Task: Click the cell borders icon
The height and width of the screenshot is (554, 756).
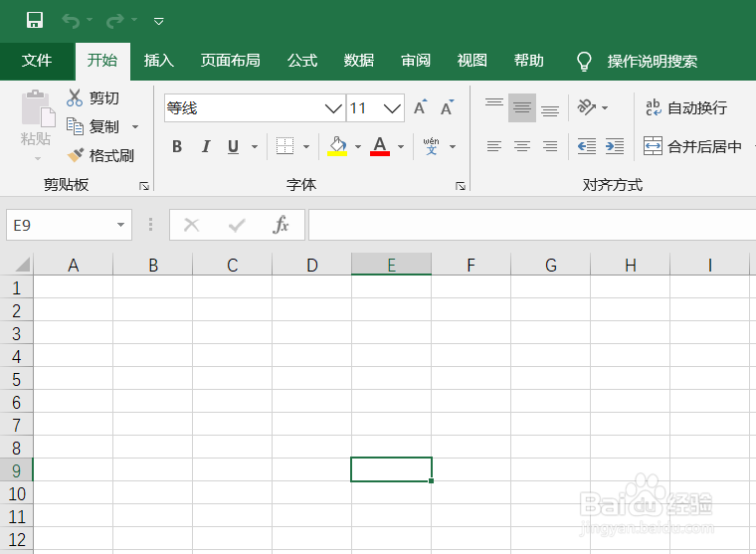Action: click(284, 145)
